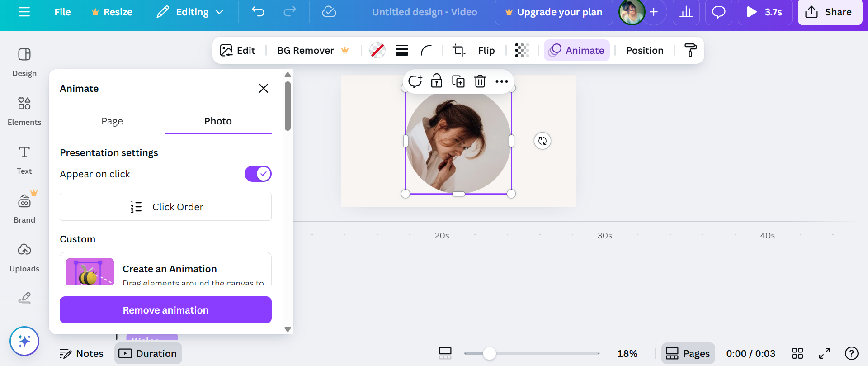This screenshot has height=366, width=868.
Task: Enter fullscreen presentation mode
Action: pyautogui.click(x=825, y=353)
